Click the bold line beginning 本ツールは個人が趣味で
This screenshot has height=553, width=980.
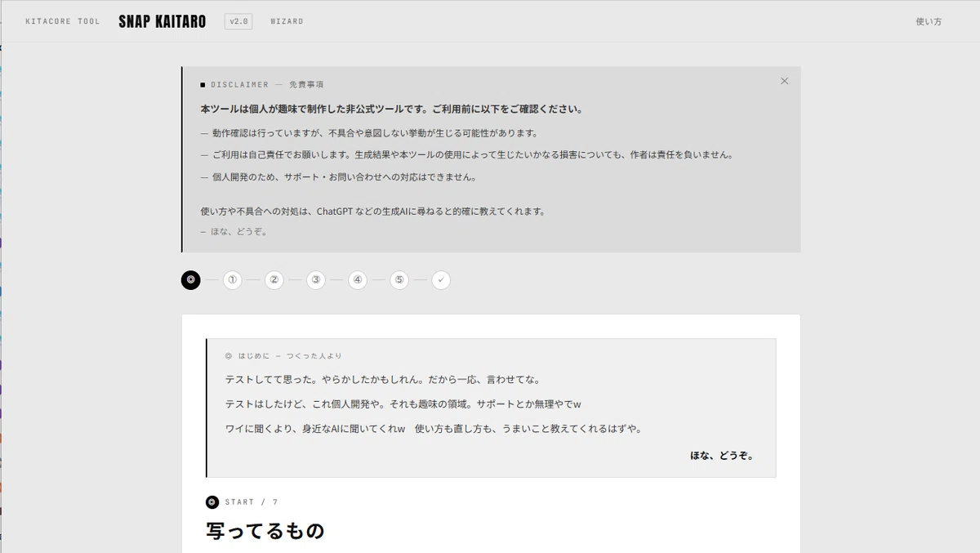pos(391,109)
